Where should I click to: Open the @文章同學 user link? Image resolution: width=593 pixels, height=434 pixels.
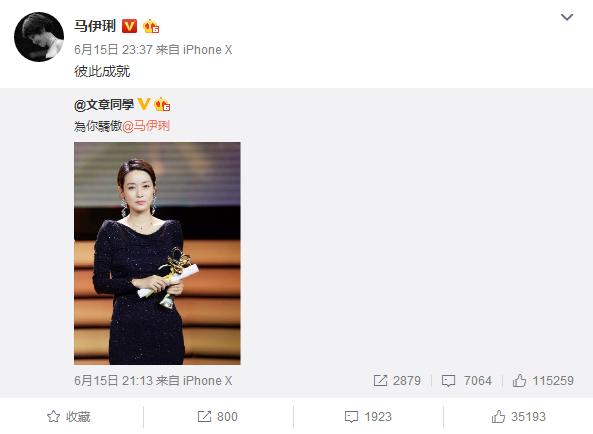pyautogui.click(x=104, y=105)
